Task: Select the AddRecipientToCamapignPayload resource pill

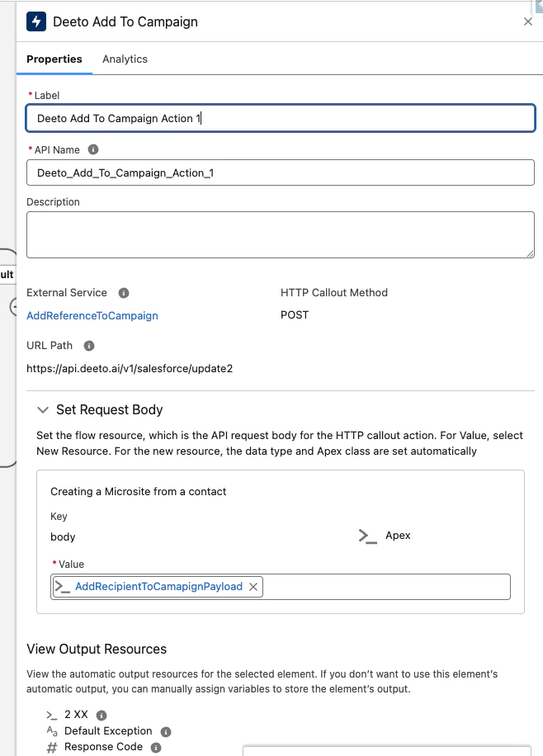Action: coord(158,587)
